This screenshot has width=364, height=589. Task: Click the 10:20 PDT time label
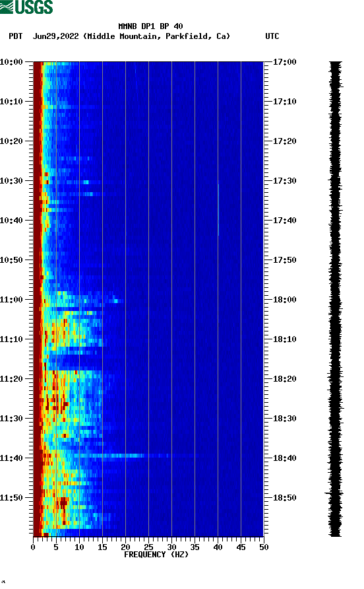11,141
